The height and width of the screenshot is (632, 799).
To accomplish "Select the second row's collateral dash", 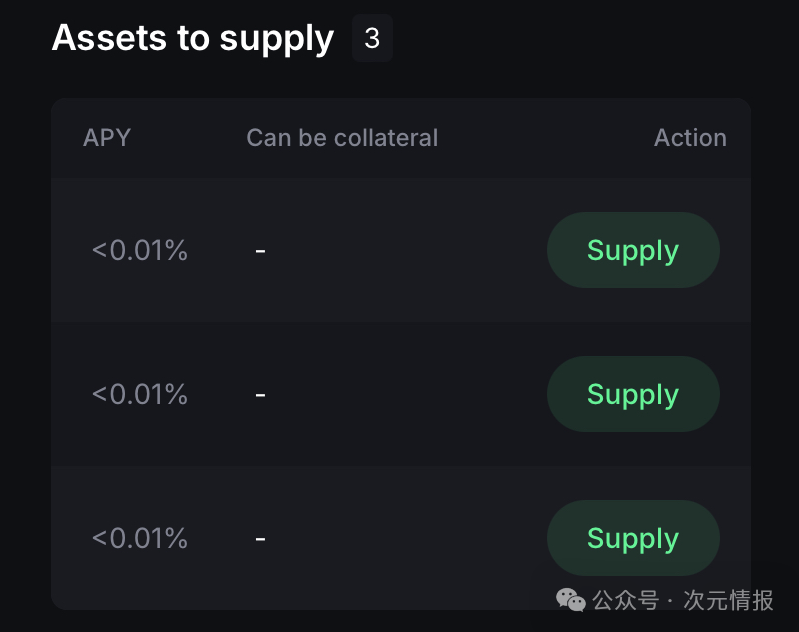I will 260,395.
